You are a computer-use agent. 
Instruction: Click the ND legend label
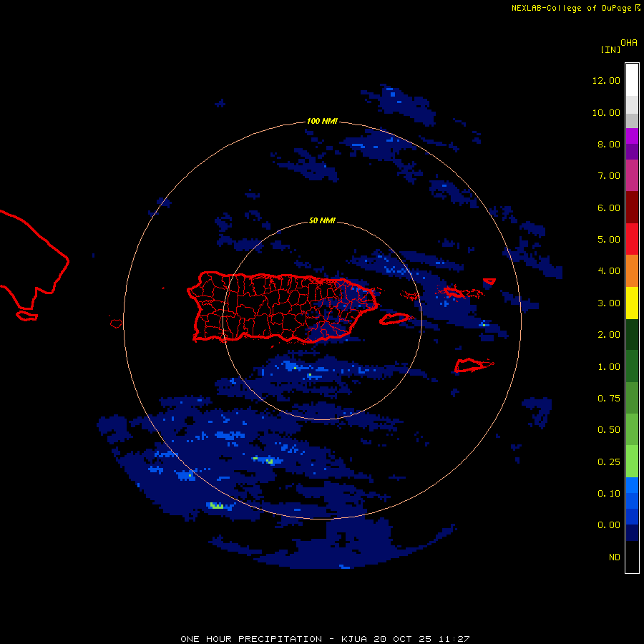click(615, 557)
